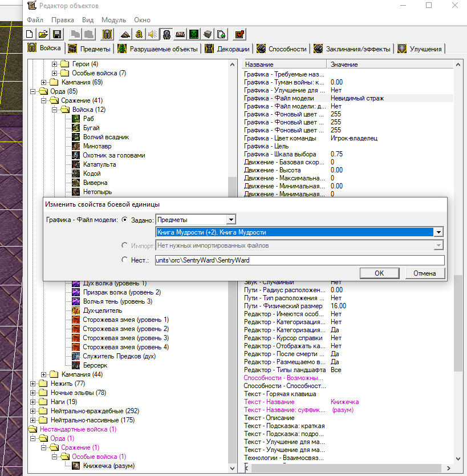Open the AI Editor green face icon
This screenshot has height=476, width=467.
coord(194,34)
